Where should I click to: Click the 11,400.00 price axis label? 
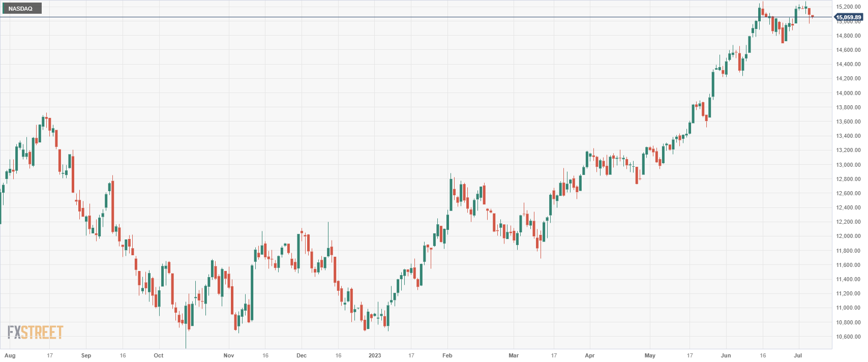[848, 279]
